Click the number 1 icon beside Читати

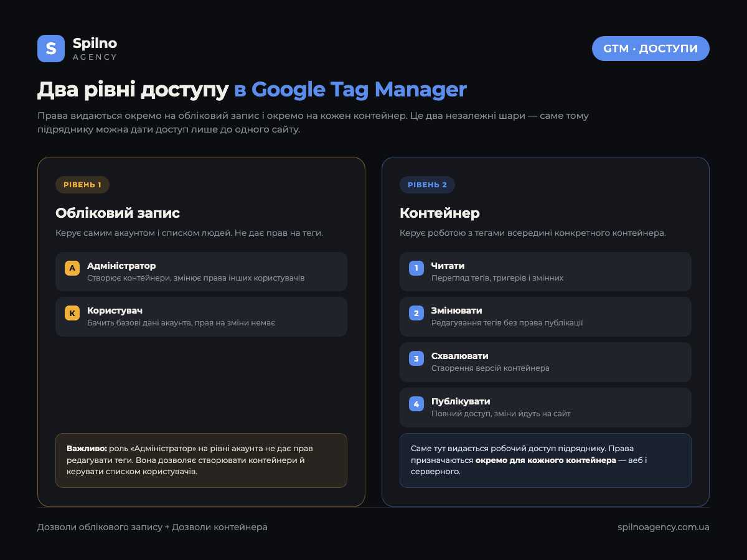click(416, 268)
